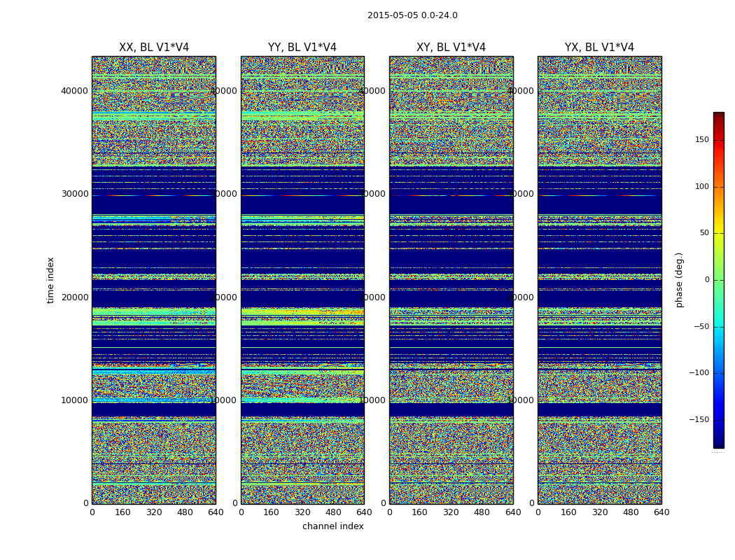Image resolution: width=735 pixels, height=560 pixels.
Task: Click the XX plot y-axis tick 20000
Action: pyautogui.click(x=74, y=297)
